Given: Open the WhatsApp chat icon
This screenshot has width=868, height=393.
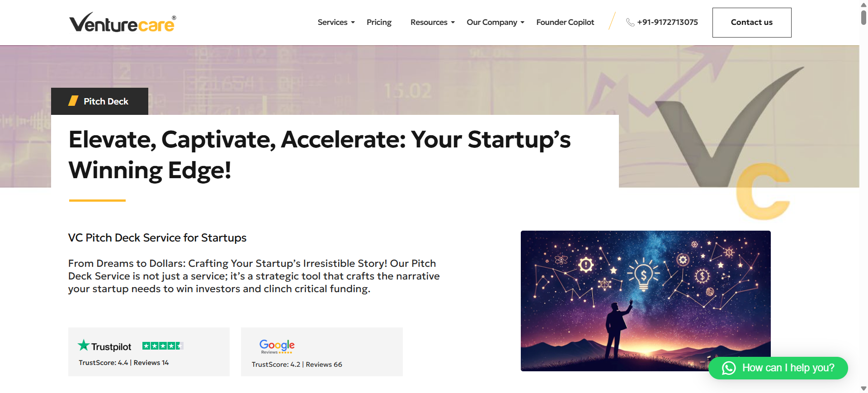Looking at the screenshot, I should [729, 368].
